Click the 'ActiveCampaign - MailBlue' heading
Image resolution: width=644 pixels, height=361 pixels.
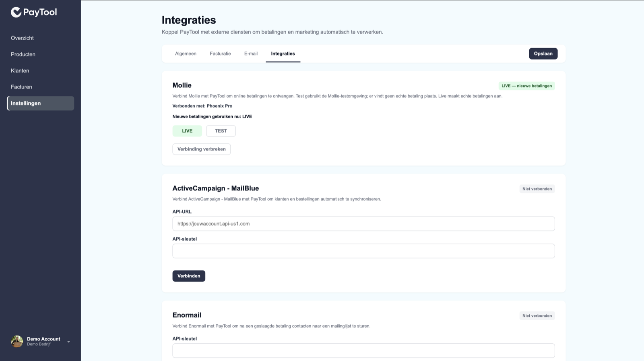pyautogui.click(x=216, y=188)
